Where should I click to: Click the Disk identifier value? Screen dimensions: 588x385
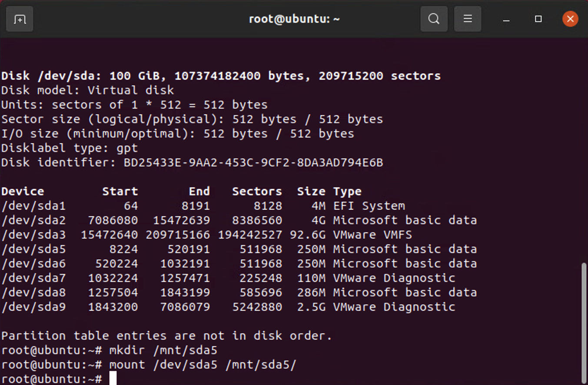(253, 163)
